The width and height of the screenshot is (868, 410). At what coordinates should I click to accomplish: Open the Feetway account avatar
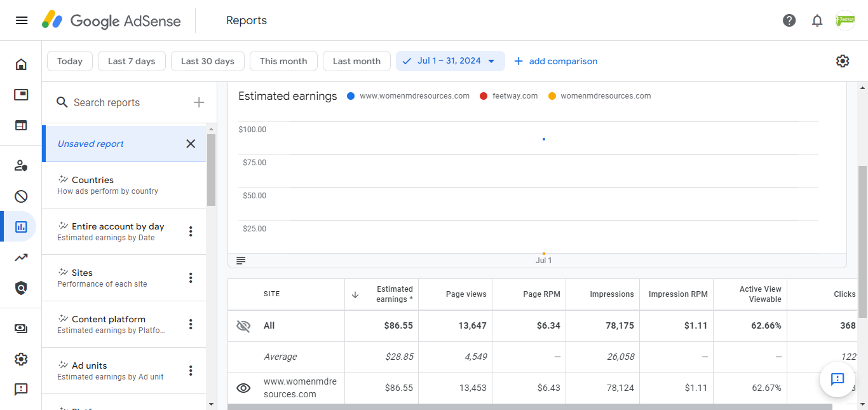(845, 20)
